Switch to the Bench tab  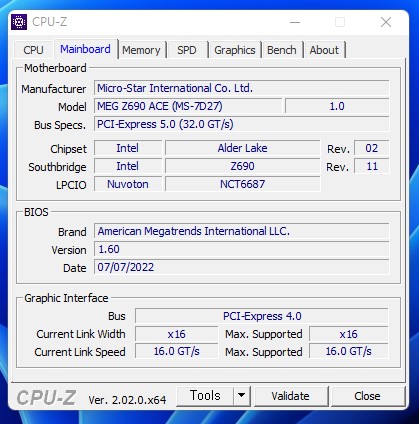tap(282, 50)
